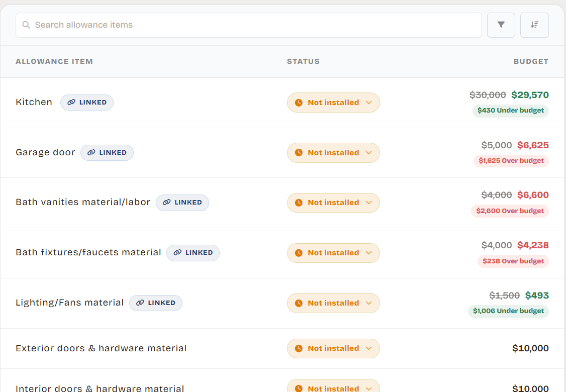Image resolution: width=566 pixels, height=392 pixels.
Task: Select Bath fixtures/faucets material item name
Action: (x=88, y=252)
